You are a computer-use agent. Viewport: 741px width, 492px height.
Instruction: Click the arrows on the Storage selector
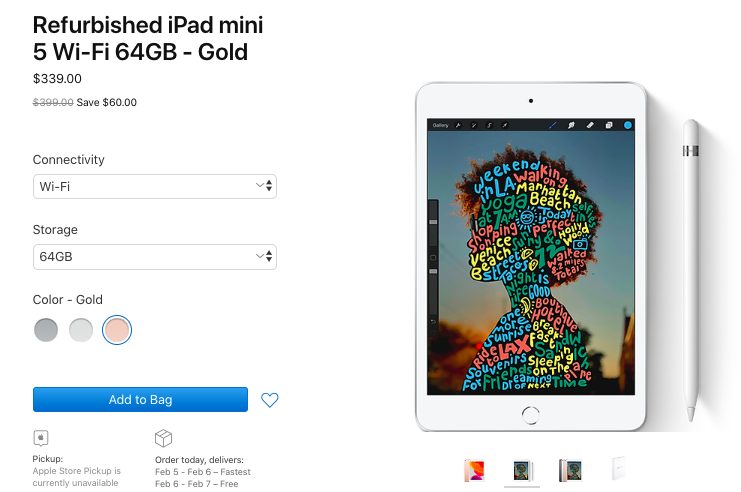(265, 256)
